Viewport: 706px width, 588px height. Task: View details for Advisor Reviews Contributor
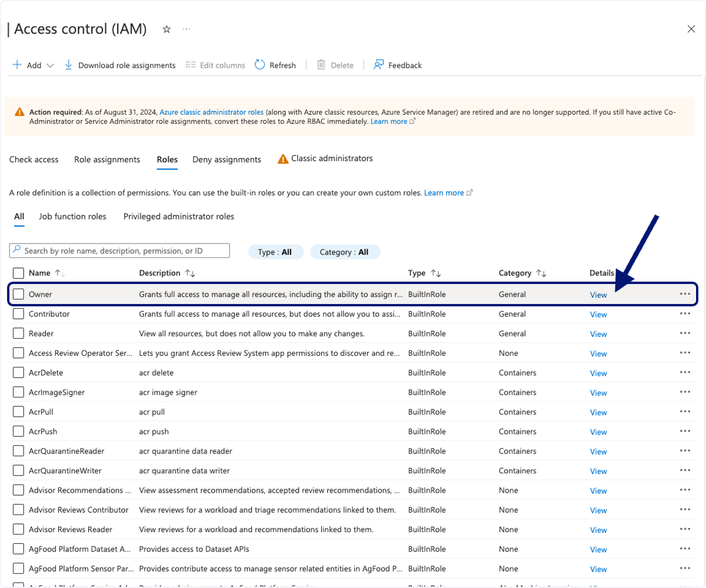[598, 510]
